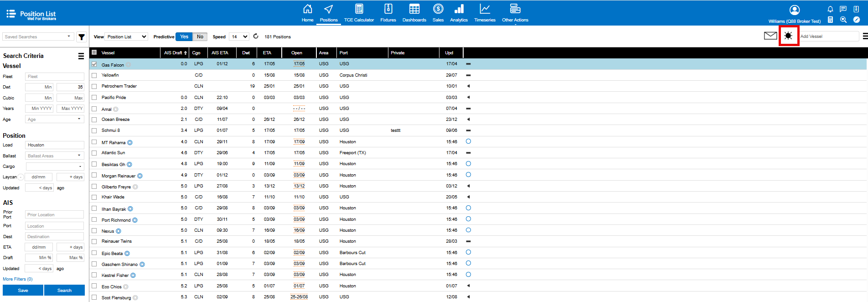Image resolution: width=868 pixels, height=302 pixels.
Task: Tick the checkbox for Yellowfin vessel
Action: pos(94,75)
